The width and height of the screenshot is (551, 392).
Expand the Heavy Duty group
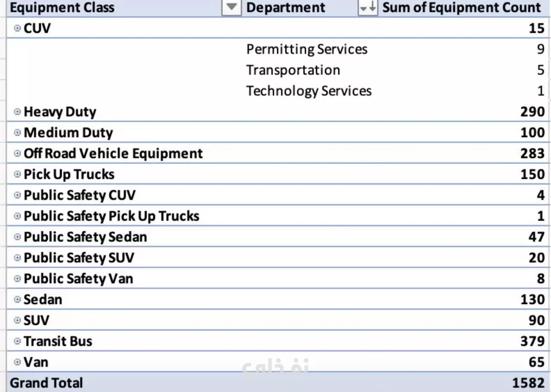17,112
